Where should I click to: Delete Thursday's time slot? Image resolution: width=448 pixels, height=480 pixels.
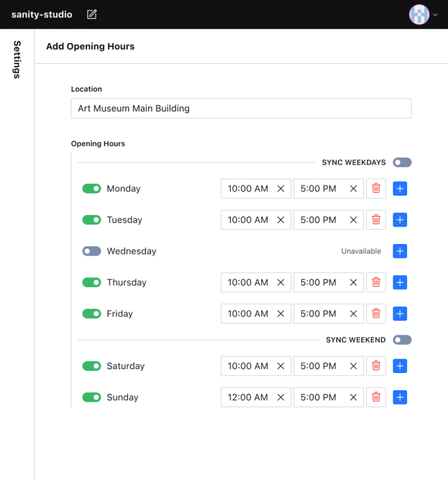[x=376, y=283]
